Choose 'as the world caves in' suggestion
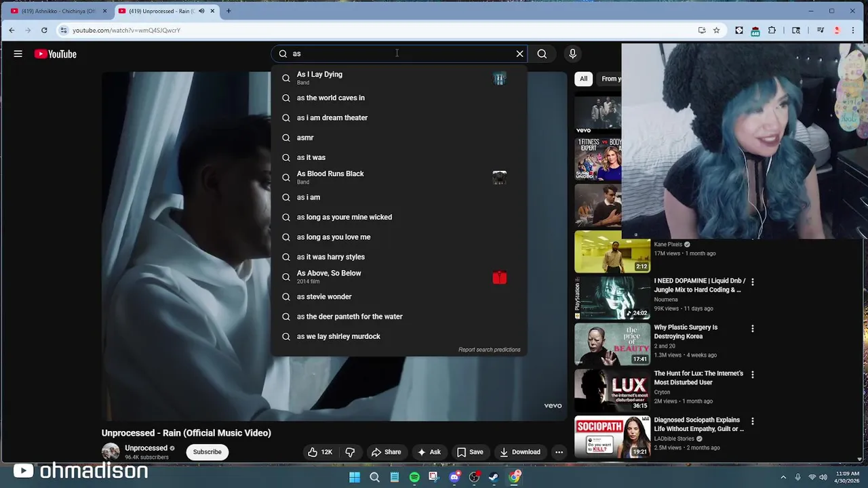Viewport: 868px width, 488px height. (399, 98)
